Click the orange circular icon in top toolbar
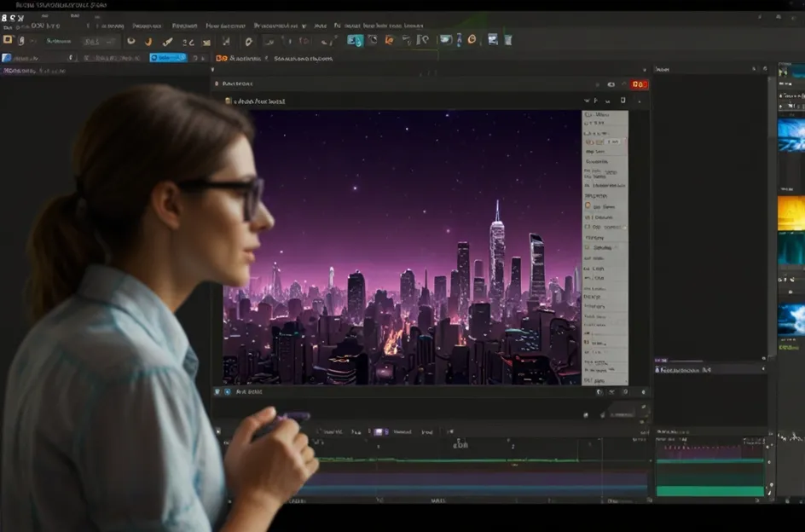This screenshot has width=805, height=532. 472,39
